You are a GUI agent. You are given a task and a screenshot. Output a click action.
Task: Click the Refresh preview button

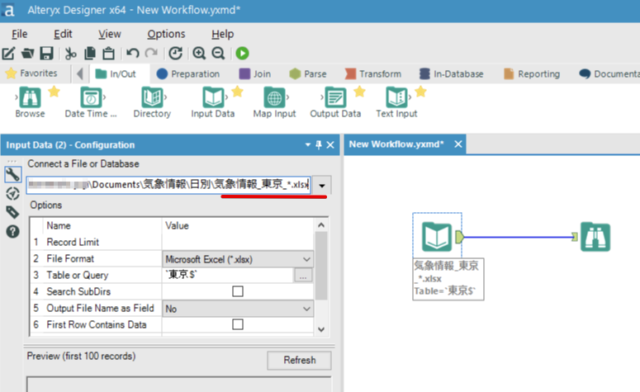pos(300,360)
